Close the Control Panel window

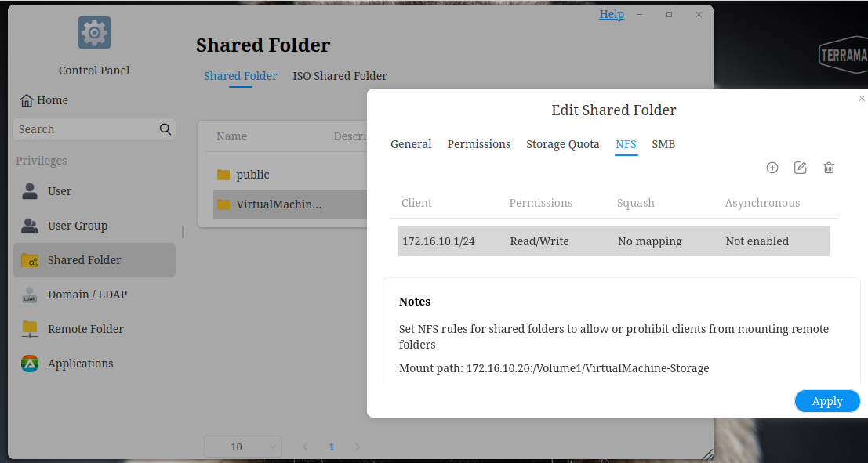point(699,15)
